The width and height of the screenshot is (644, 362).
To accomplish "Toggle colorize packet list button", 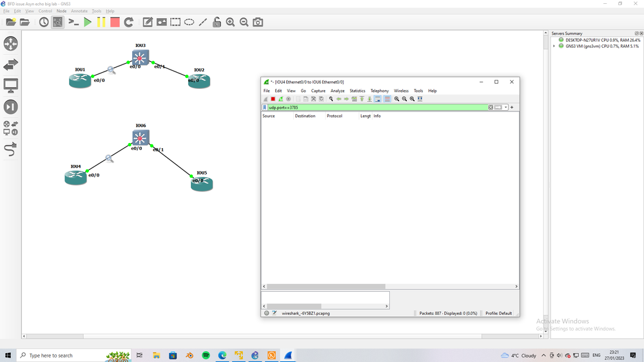I will click(387, 99).
